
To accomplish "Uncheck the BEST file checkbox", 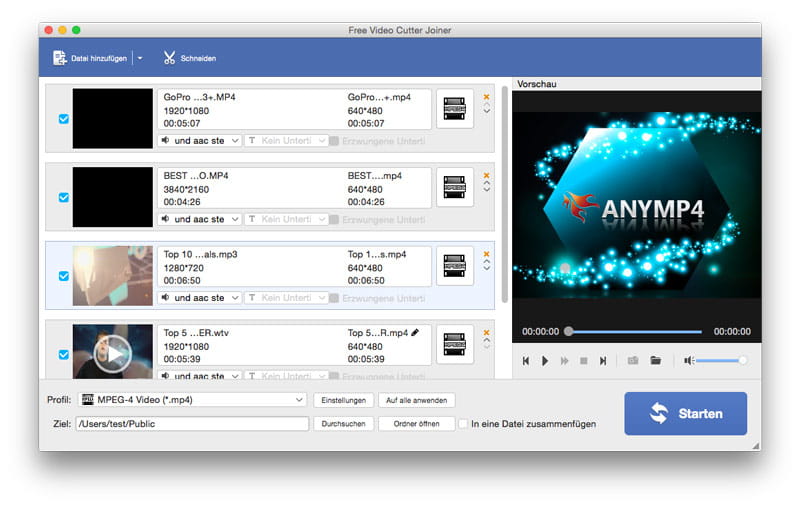I will [x=64, y=197].
